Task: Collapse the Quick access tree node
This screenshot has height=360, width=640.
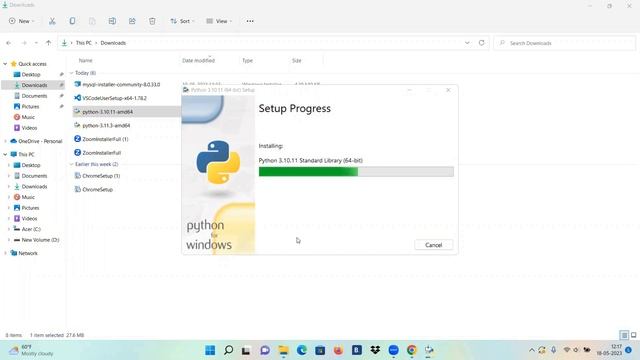Action: 5,64
